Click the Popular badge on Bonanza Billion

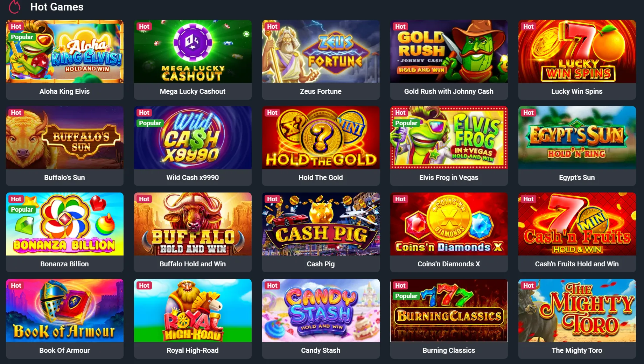[x=22, y=210]
